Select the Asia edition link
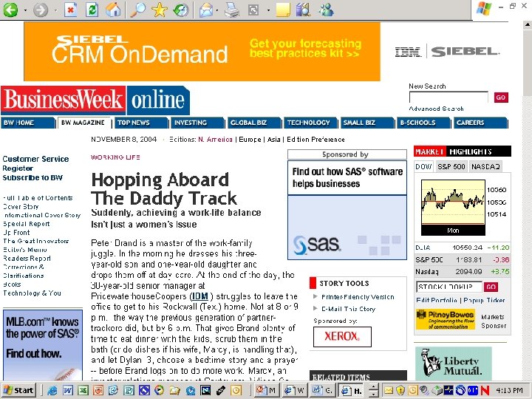This screenshot has width=532, height=399. pos(274,140)
